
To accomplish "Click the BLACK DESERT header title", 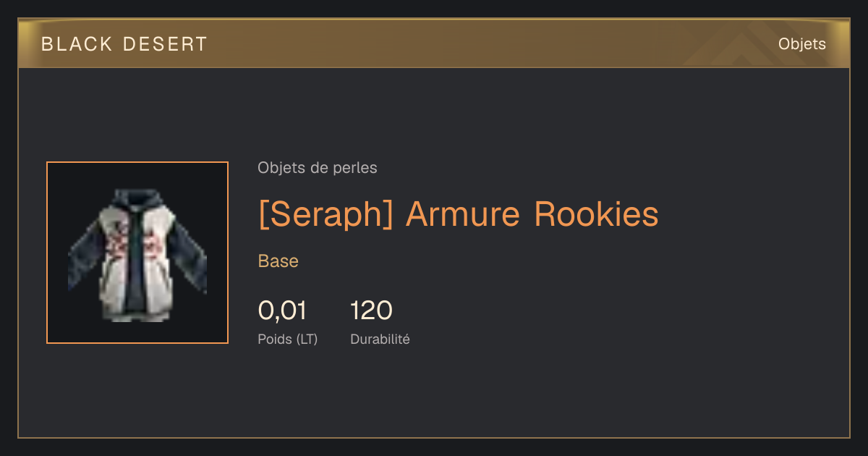I will [124, 44].
